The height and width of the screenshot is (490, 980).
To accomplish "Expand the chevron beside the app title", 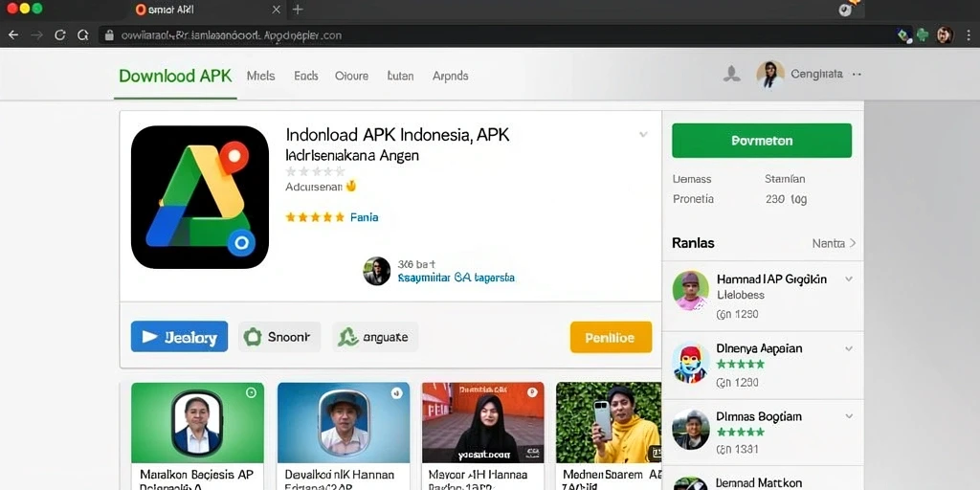I will (643, 134).
